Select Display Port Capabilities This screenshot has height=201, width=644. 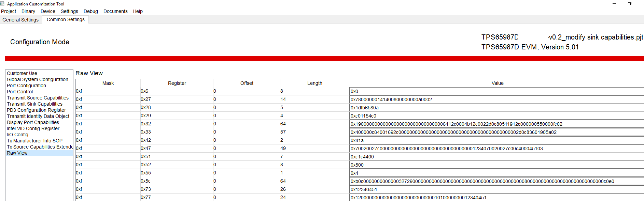[x=39, y=122]
